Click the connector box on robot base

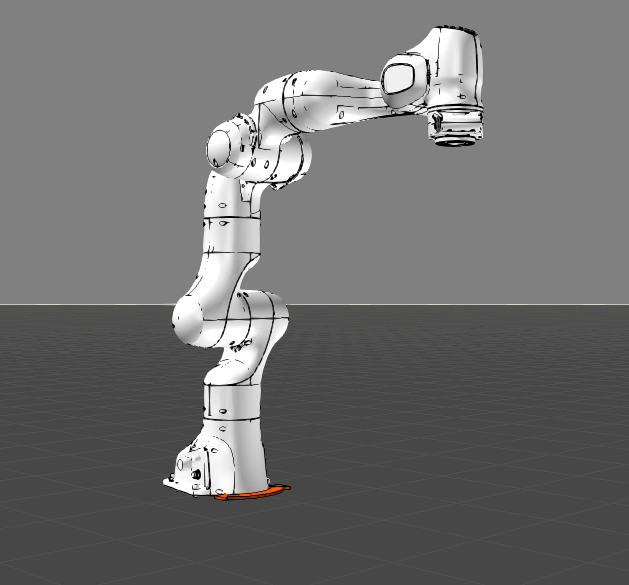pos(189,466)
